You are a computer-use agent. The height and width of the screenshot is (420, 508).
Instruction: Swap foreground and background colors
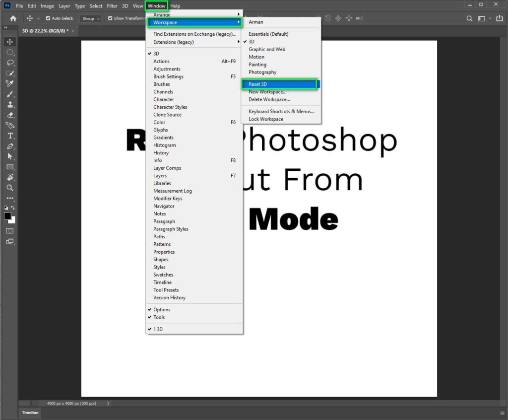click(13, 208)
